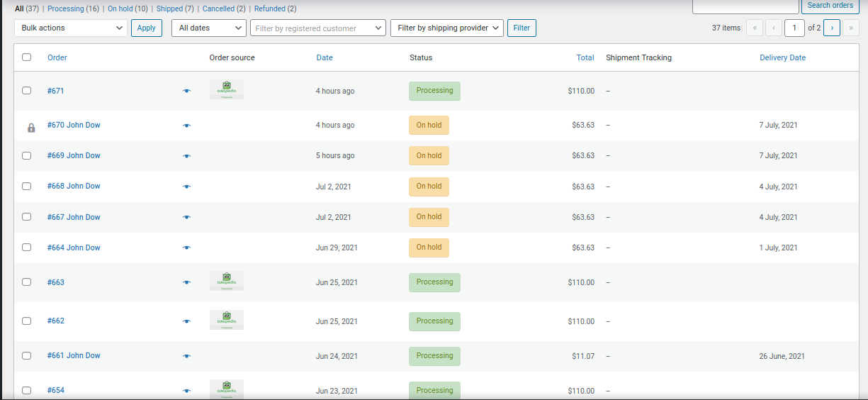
Task: Filter to Processing (16) orders
Action: [74, 9]
